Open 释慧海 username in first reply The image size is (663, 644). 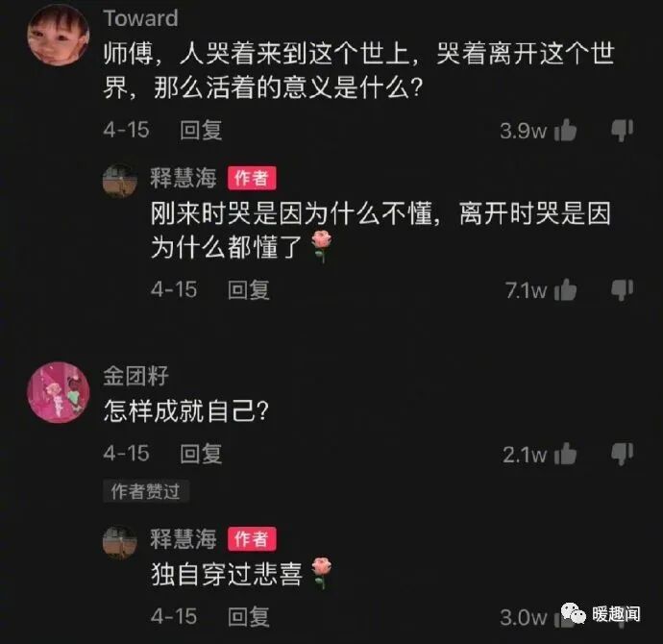(184, 178)
